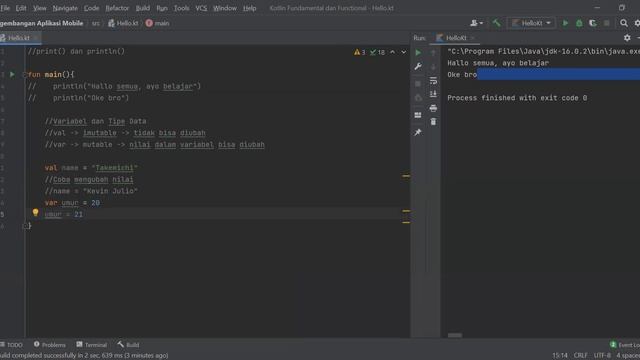Open the Help menu
This screenshot has width=640, height=360.
[249, 8]
